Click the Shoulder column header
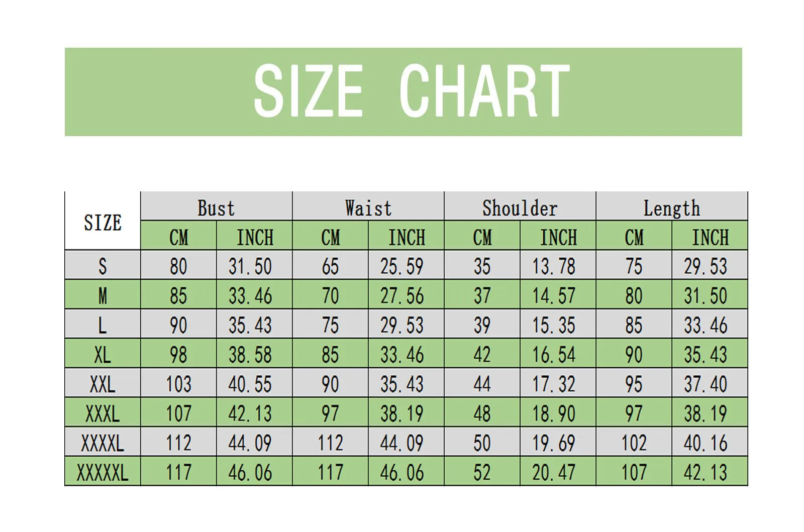 click(520, 207)
